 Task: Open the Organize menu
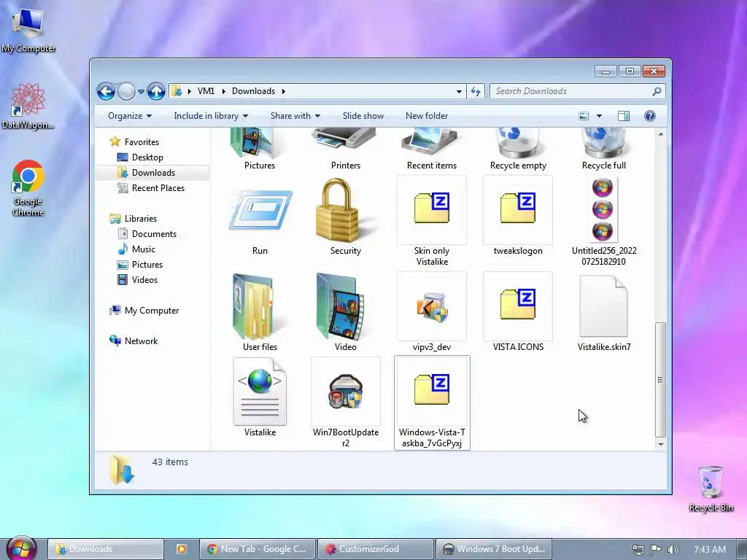(x=130, y=116)
